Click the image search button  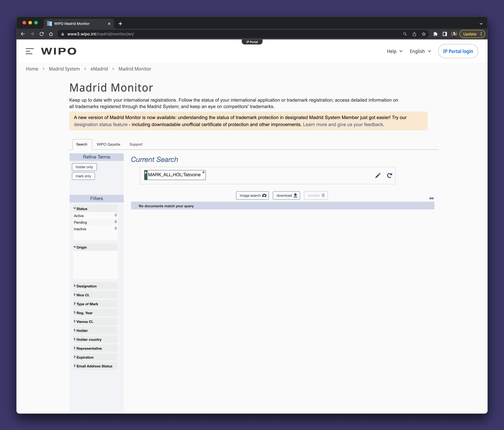pyautogui.click(x=252, y=195)
